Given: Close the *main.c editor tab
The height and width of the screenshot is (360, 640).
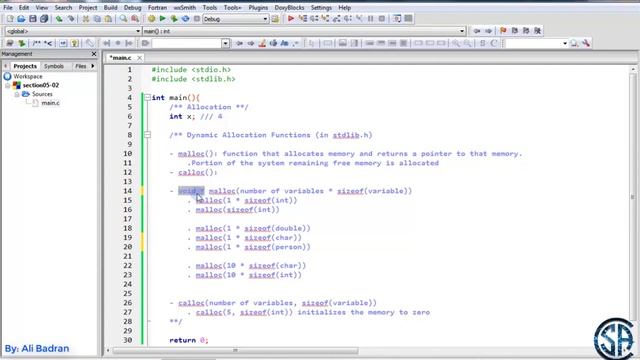Looking at the screenshot, I should pyautogui.click(x=139, y=58).
